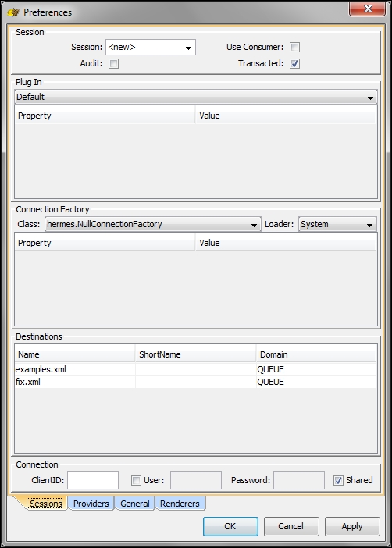Click the Cancel button
This screenshot has width=392, height=548.
[x=291, y=526]
